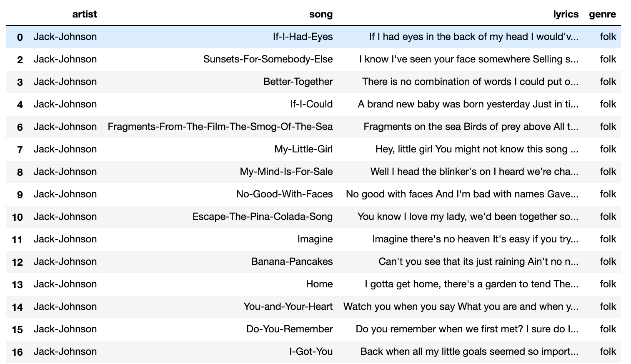Click the genre column header
The width and height of the screenshot is (631, 364).
[602, 14]
